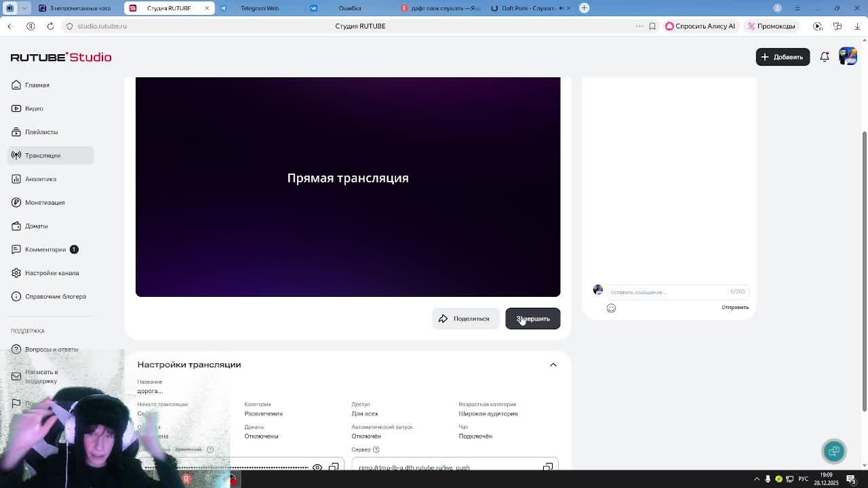Click the RUTUBE Studio logo

click(x=61, y=57)
